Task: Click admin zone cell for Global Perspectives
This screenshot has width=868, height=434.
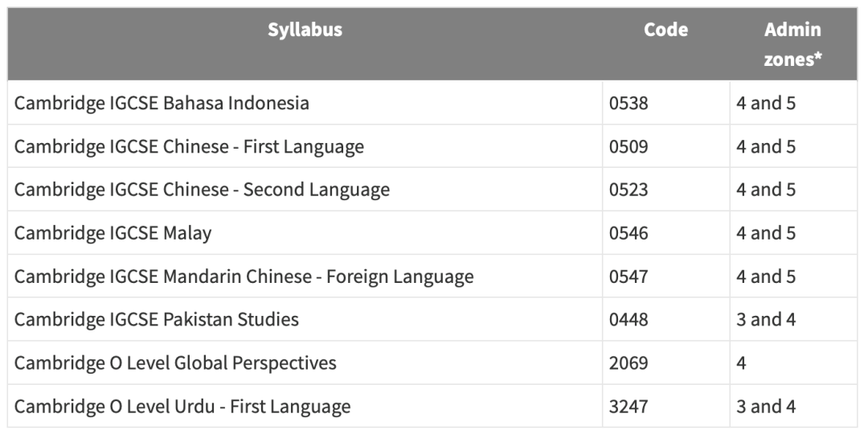Action: (742, 363)
